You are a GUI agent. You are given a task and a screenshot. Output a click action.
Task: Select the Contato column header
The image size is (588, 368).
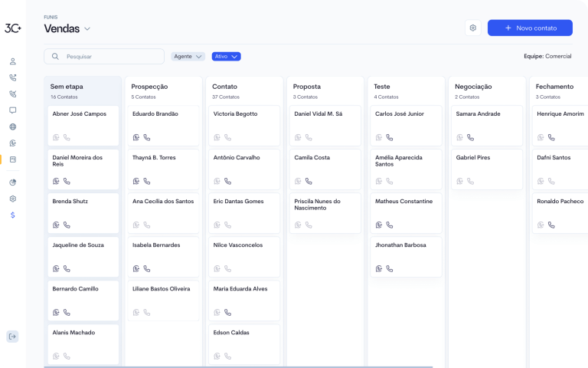pyautogui.click(x=224, y=87)
